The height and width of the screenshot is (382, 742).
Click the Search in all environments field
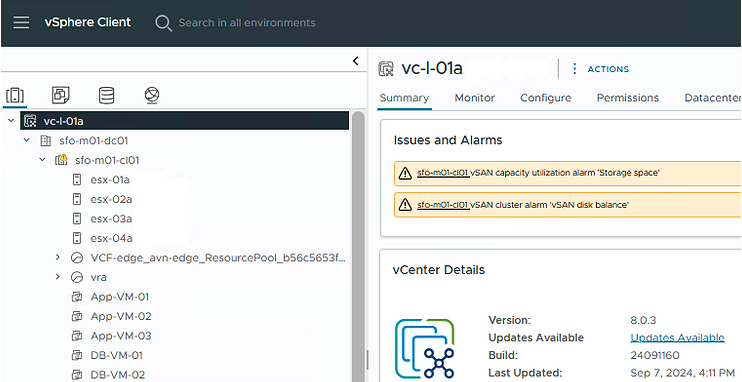pyautogui.click(x=247, y=23)
